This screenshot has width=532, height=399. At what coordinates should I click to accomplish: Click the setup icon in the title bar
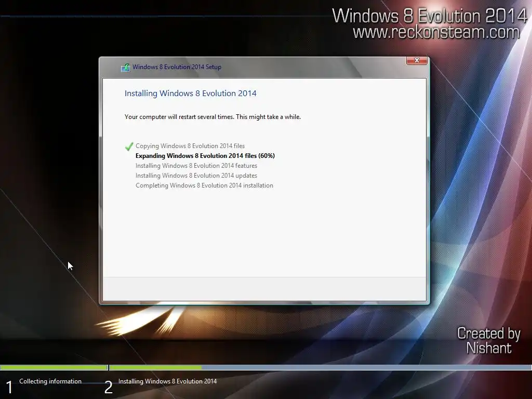[x=125, y=67]
